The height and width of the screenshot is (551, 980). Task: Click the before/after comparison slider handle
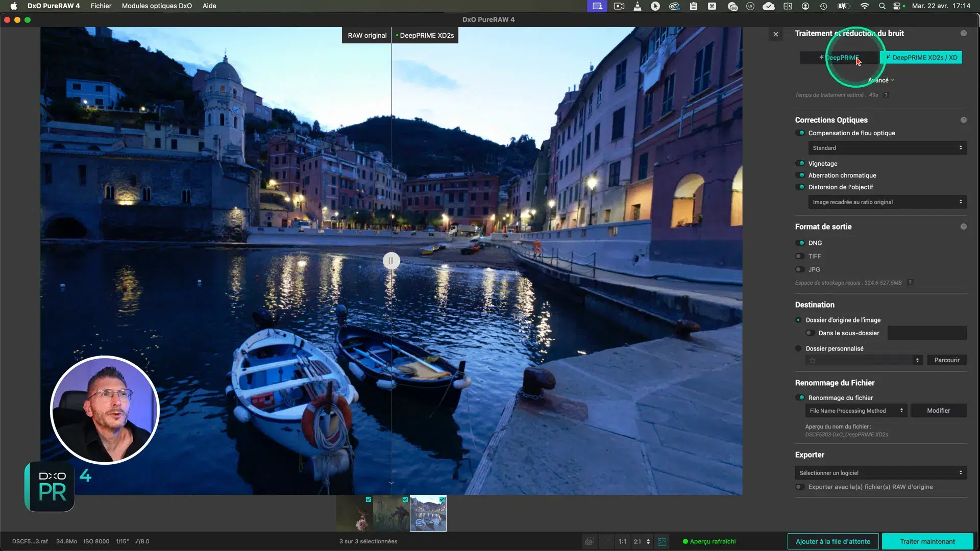pos(391,261)
